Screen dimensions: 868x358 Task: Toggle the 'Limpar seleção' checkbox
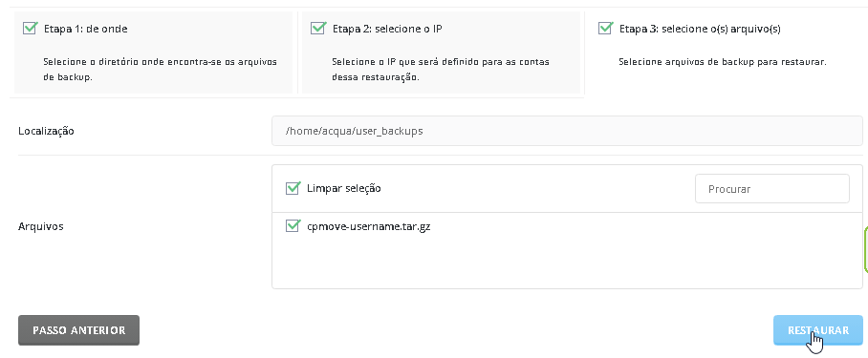click(x=293, y=188)
